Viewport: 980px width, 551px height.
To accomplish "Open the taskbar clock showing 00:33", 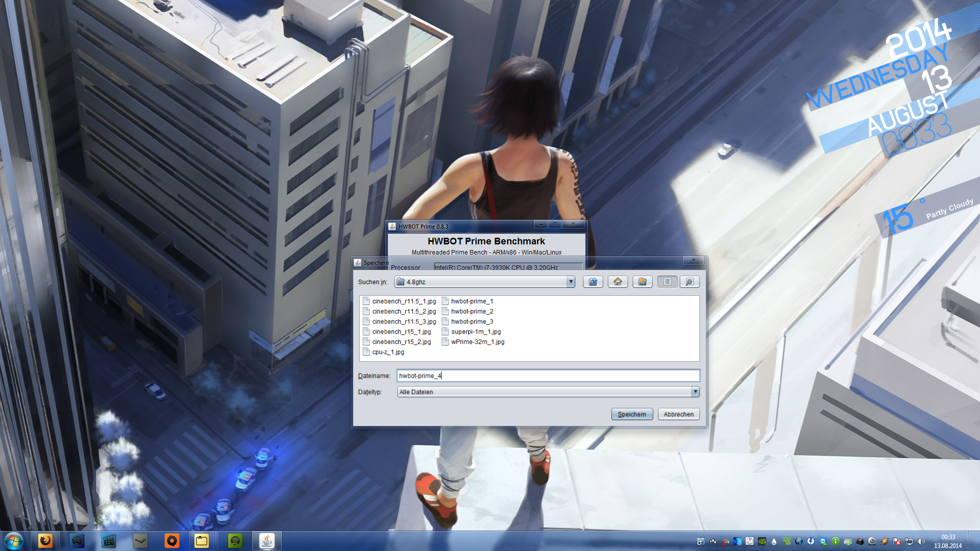I will (948, 541).
